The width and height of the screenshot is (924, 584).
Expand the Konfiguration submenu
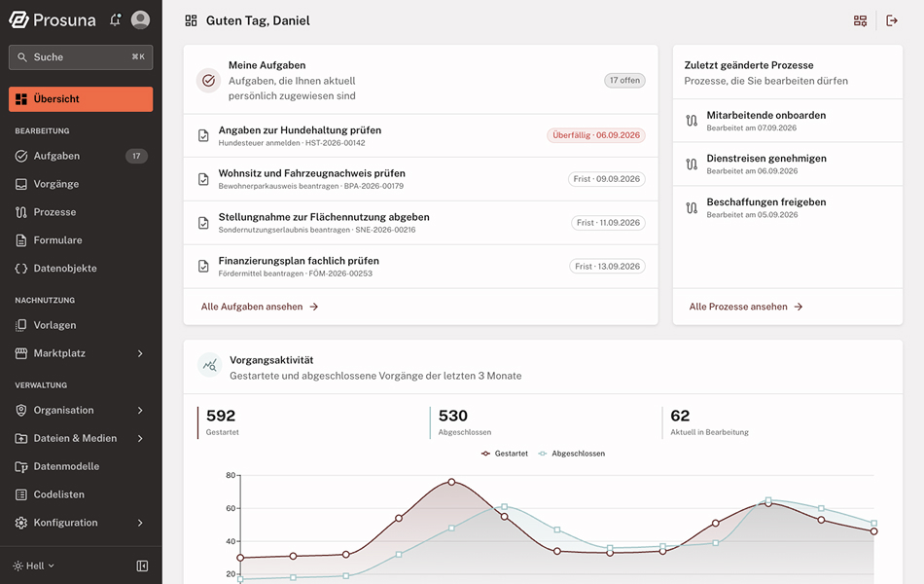point(140,523)
